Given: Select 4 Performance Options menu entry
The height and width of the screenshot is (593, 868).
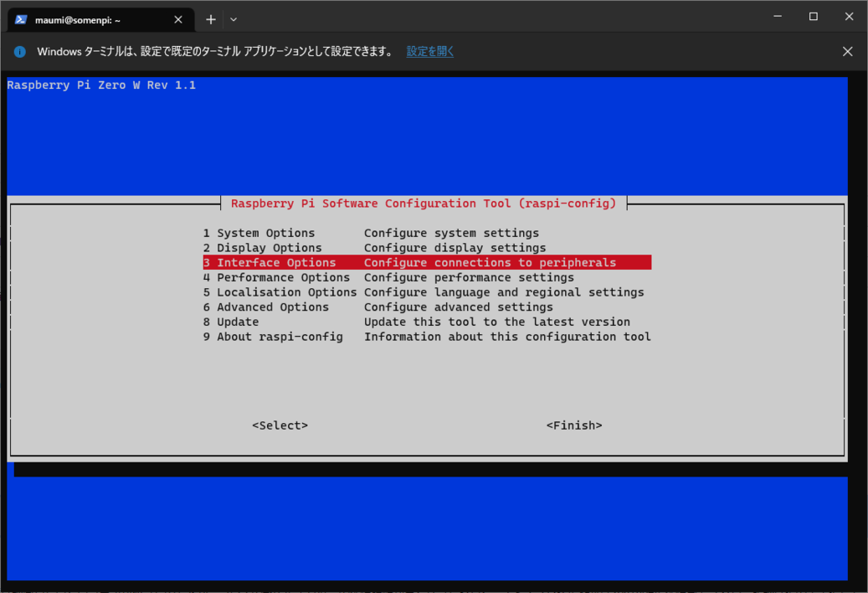Looking at the screenshot, I should pos(427,277).
